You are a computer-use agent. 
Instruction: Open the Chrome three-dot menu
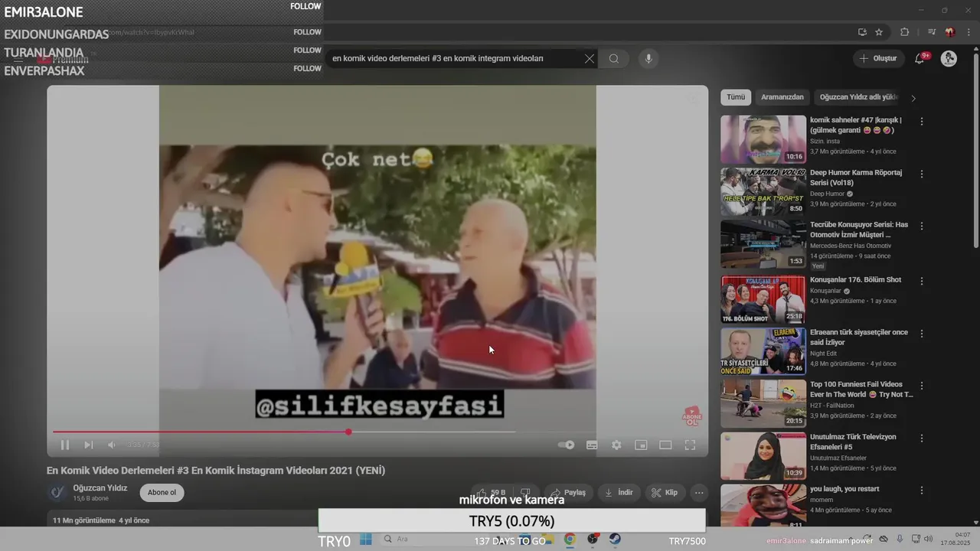point(969,32)
